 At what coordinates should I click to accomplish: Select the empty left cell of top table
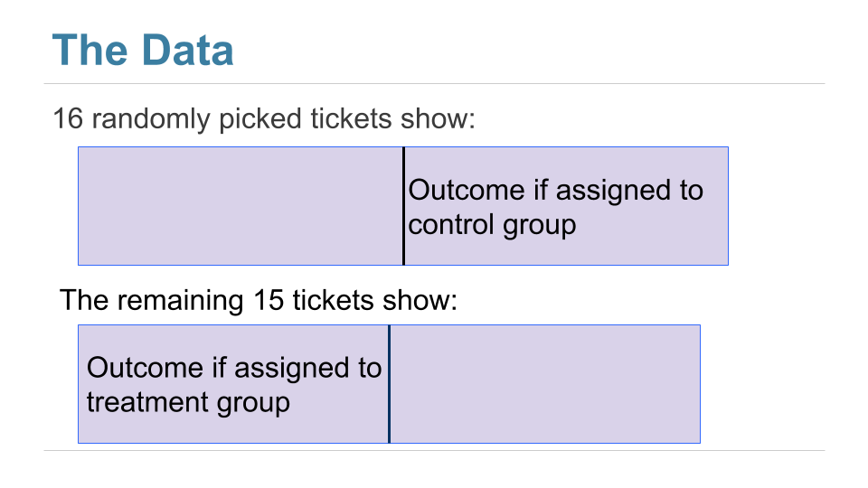(241, 206)
